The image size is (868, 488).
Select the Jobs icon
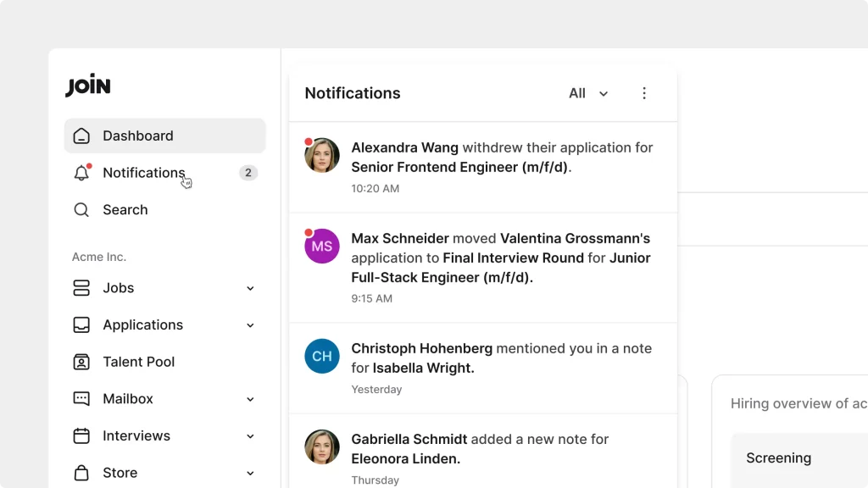click(81, 288)
